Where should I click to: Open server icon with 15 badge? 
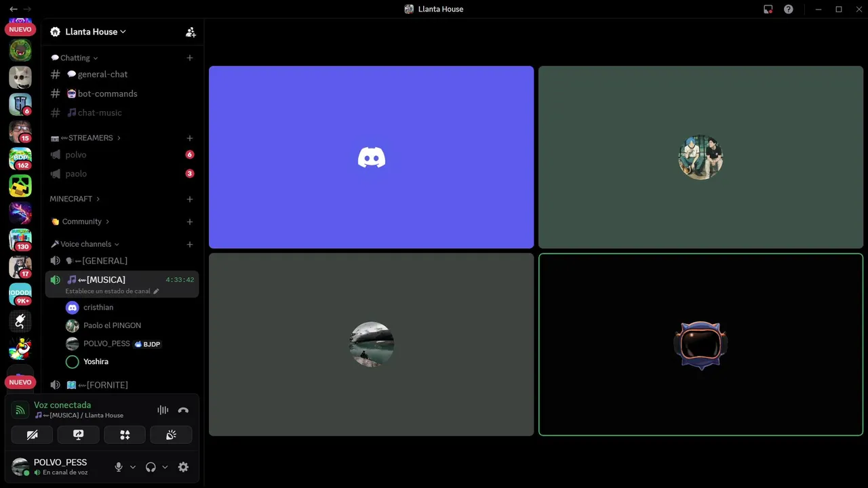click(20, 131)
